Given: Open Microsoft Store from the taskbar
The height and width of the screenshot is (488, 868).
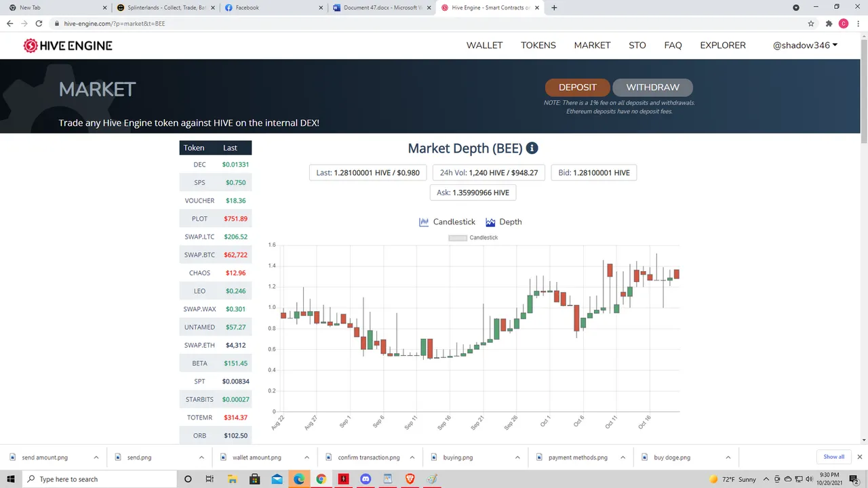Looking at the screenshot, I should (x=254, y=479).
